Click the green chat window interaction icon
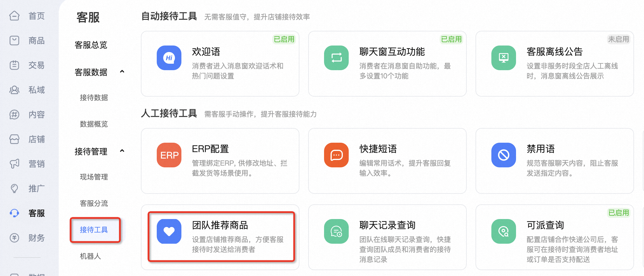 click(336, 58)
